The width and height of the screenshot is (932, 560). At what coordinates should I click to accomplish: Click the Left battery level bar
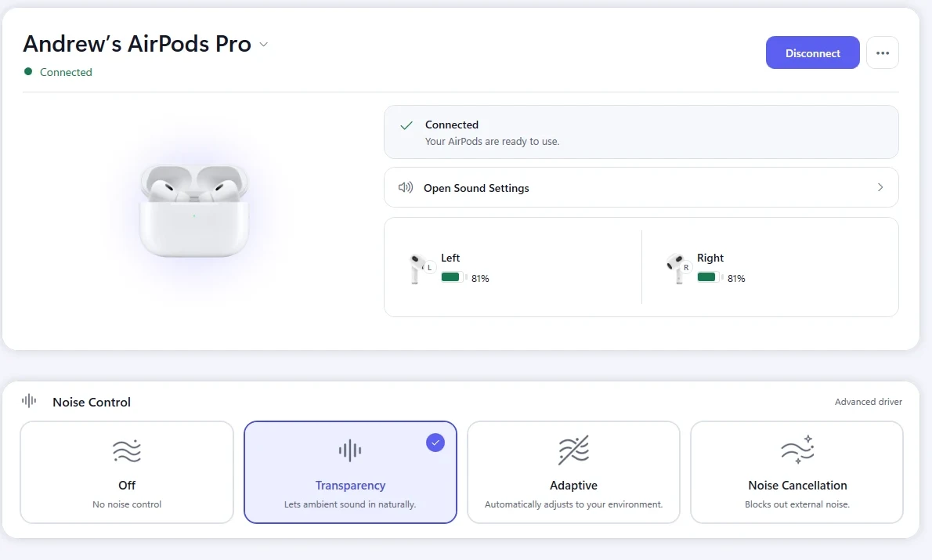[453, 277]
